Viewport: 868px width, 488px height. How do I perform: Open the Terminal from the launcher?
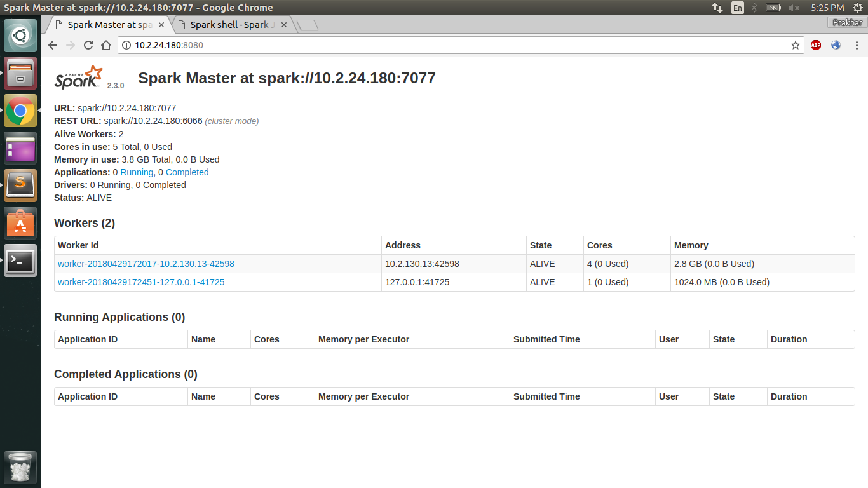click(20, 260)
